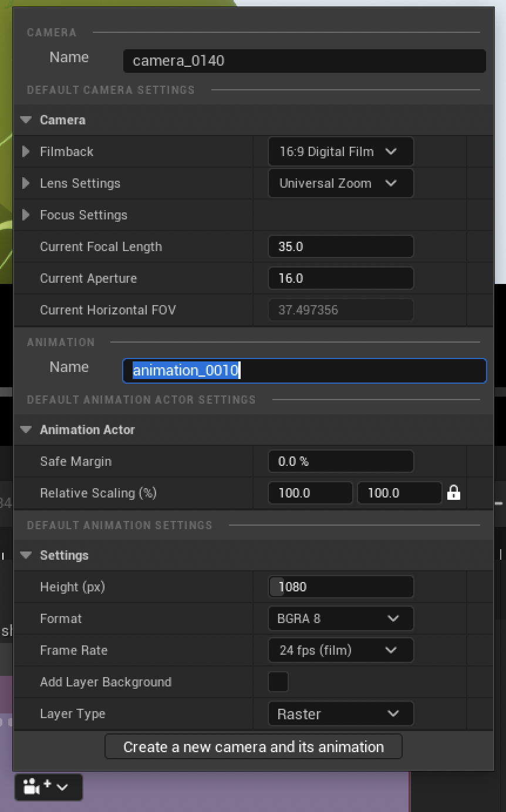Image resolution: width=506 pixels, height=812 pixels.
Task: Click the Safe Margin percentage field
Action: click(340, 461)
